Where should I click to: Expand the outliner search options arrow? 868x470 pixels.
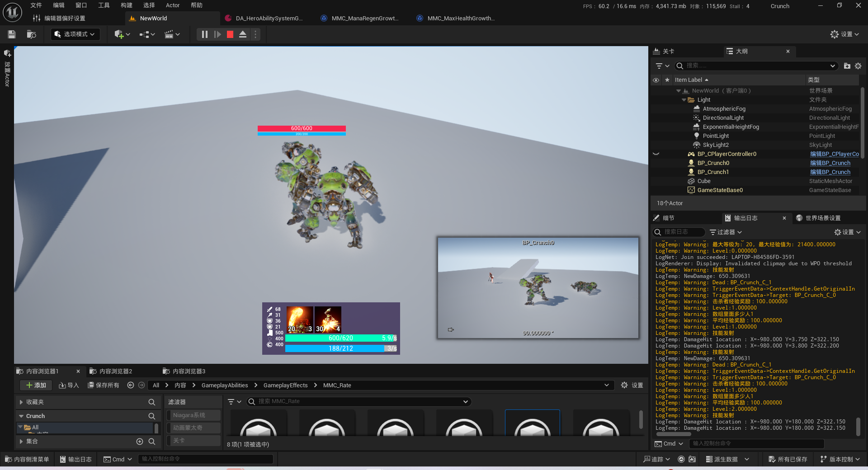pos(832,66)
